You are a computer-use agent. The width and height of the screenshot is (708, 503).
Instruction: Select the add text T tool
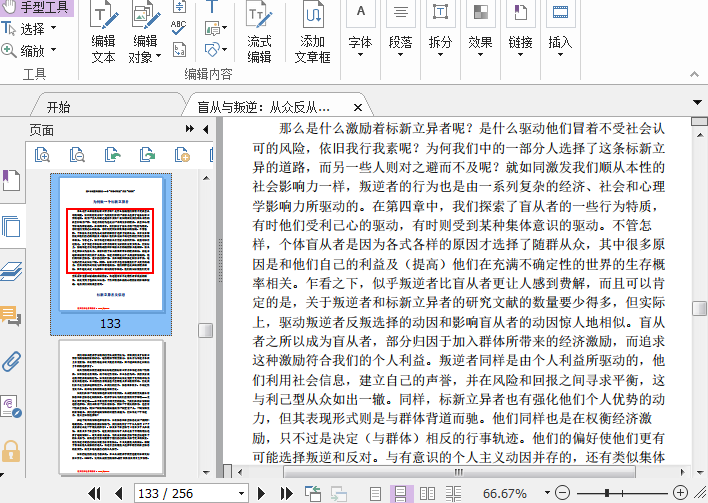tap(211, 7)
